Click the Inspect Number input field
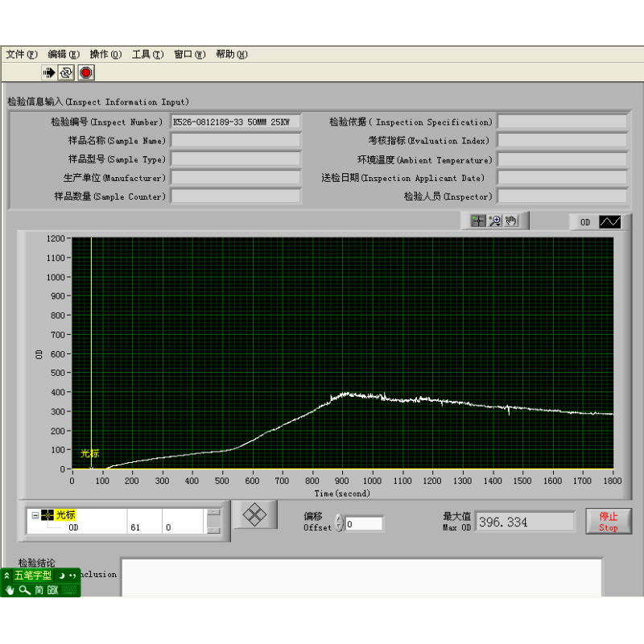644x644 pixels. [235, 122]
